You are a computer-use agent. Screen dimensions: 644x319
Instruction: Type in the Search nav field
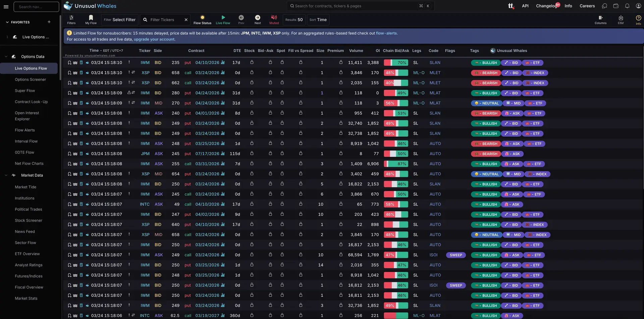click(x=36, y=7)
